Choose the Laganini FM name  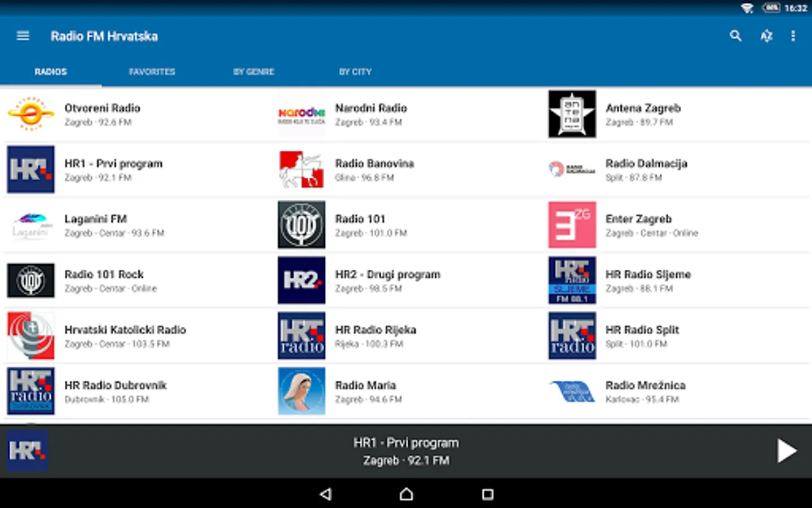pyautogui.click(x=95, y=219)
